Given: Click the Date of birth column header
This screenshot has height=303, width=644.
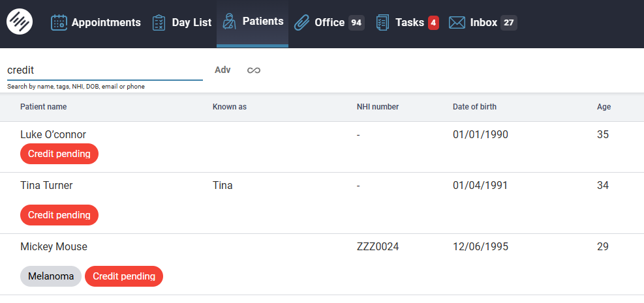Looking at the screenshot, I should click(x=474, y=107).
